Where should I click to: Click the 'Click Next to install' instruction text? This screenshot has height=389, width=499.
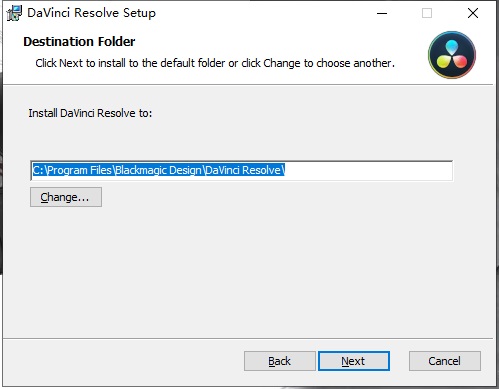(x=215, y=63)
